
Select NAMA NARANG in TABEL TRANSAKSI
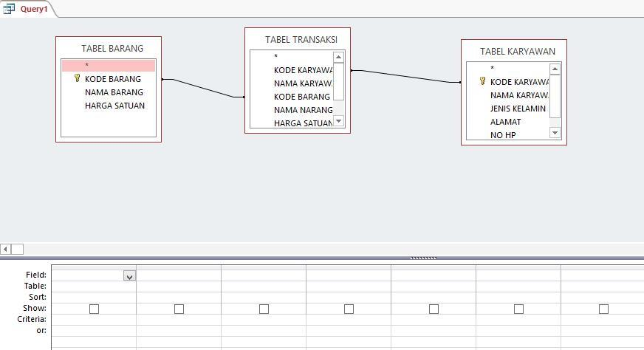(x=303, y=110)
